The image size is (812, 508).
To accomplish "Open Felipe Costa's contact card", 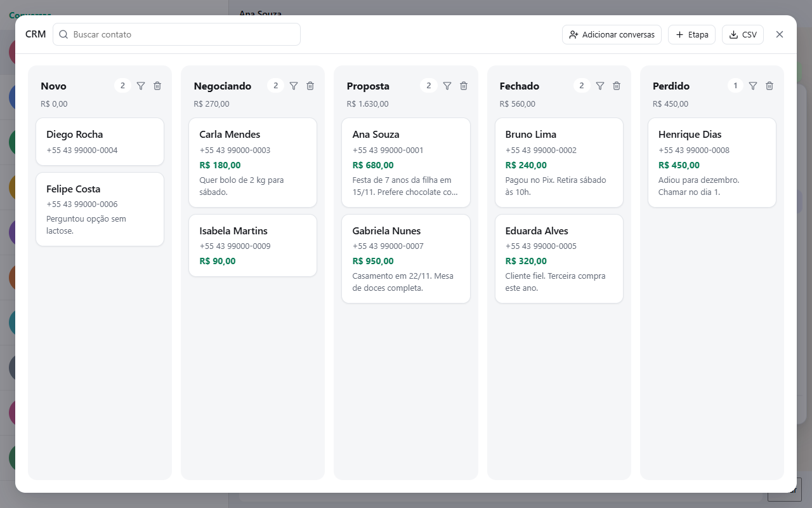I will click(100, 209).
